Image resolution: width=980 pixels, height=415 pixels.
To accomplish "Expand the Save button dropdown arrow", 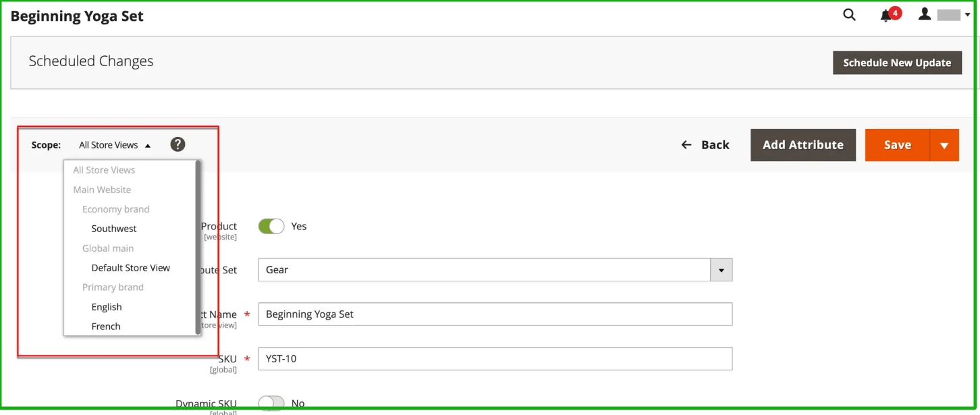I will tap(944, 145).
